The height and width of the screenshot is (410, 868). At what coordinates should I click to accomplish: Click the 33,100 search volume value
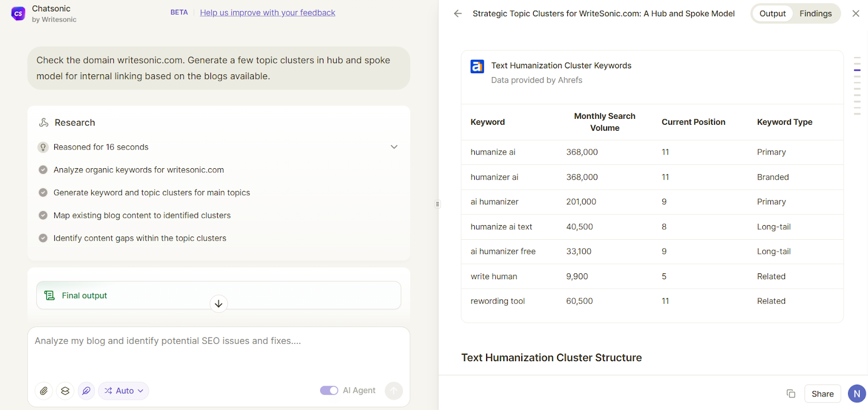click(579, 251)
